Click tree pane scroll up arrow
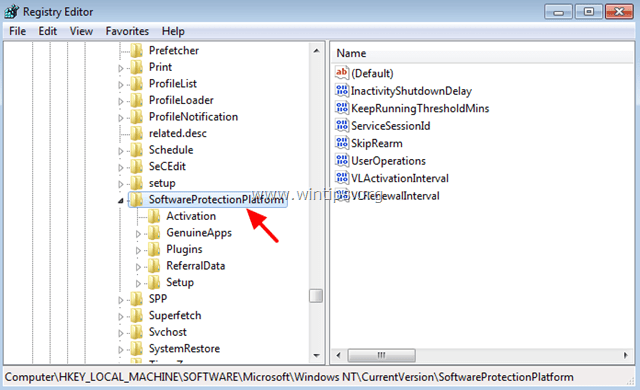Viewport: 640px width, 390px height. pyautogui.click(x=316, y=51)
